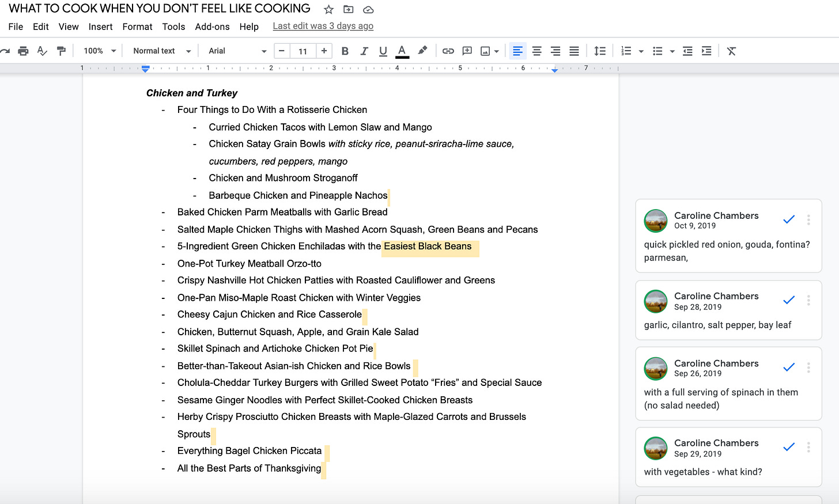Resolve the Sep 26, 2019 comment
This screenshot has height=504, width=839.
(x=789, y=367)
